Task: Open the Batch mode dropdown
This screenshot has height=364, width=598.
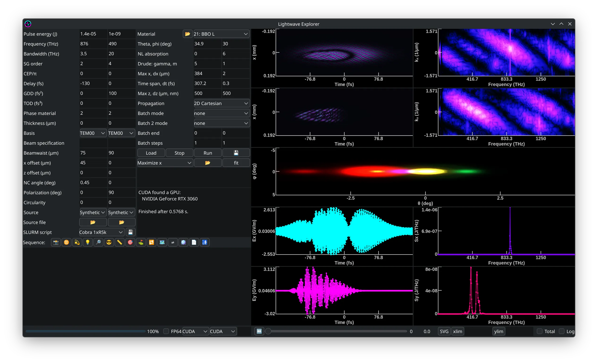Action: pos(222,113)
